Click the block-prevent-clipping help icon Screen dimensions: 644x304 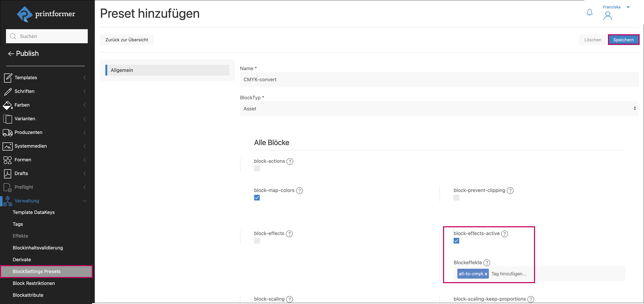(x=510, y=190)
